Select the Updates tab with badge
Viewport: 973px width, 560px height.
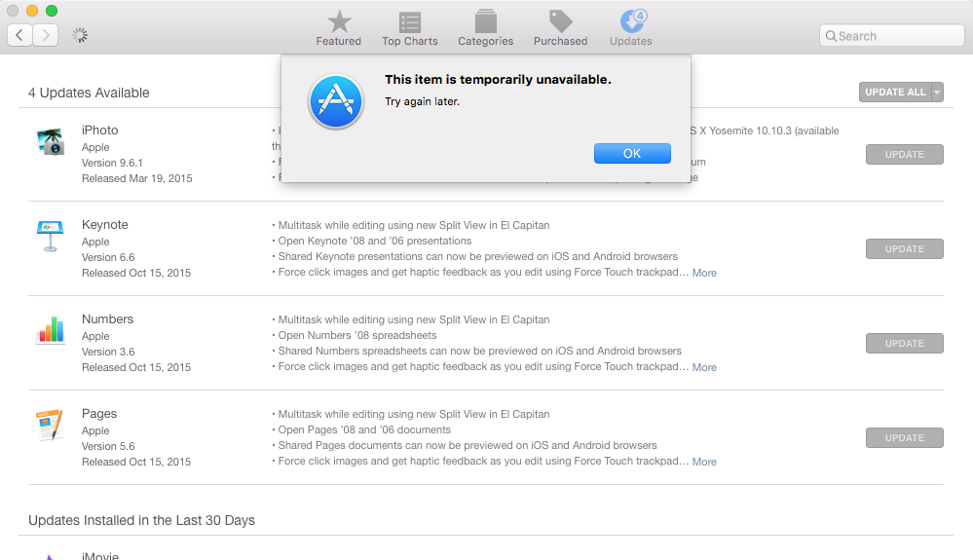coord(630,28)
